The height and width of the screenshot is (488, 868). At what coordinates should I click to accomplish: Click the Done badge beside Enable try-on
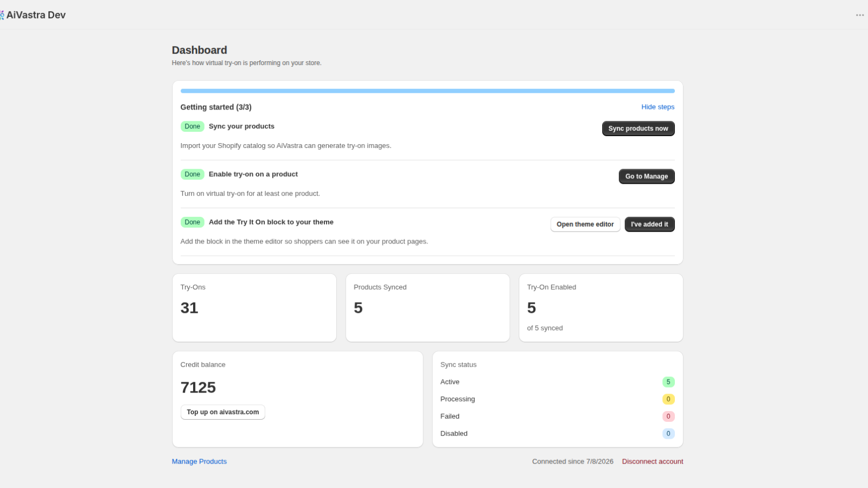pyautogui.click(x=192, y=174)
